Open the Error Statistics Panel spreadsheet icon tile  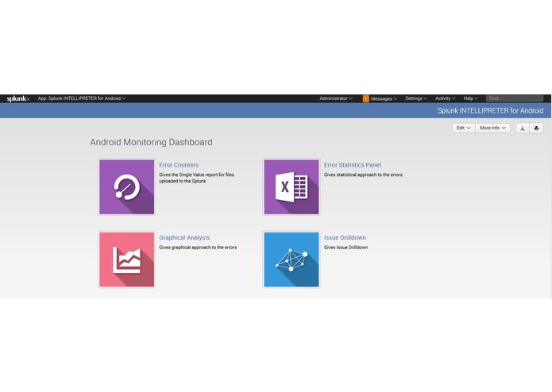click(291, 187)
